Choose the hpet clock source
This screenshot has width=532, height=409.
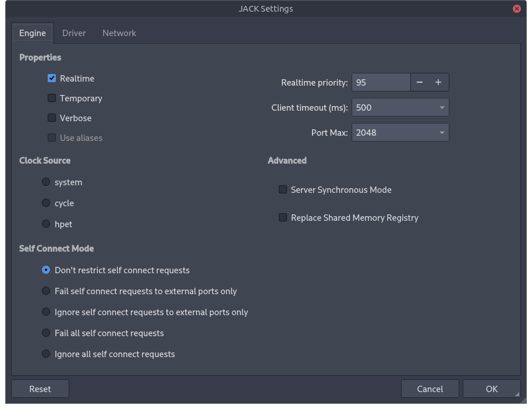click(46, 224)
